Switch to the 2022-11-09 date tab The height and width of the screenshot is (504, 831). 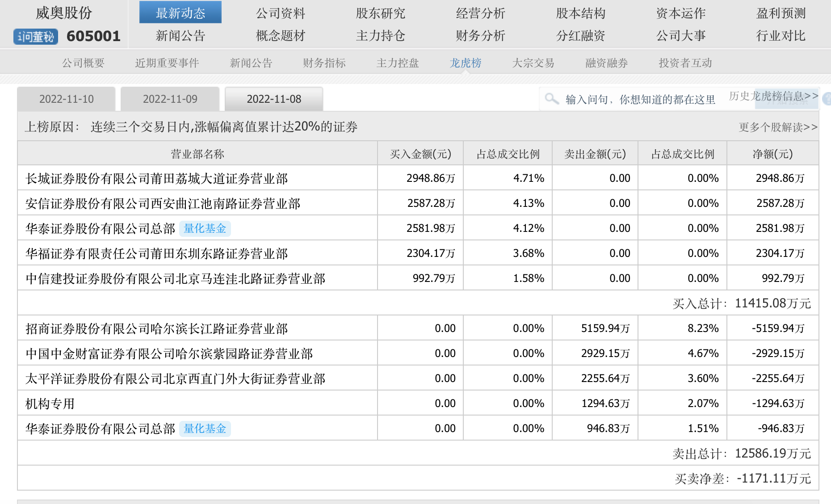click(x=170, y=99)
